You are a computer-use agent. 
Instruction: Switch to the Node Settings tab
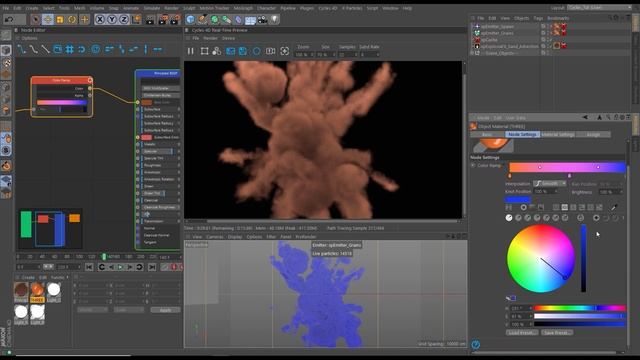click(x=522, y=134)
